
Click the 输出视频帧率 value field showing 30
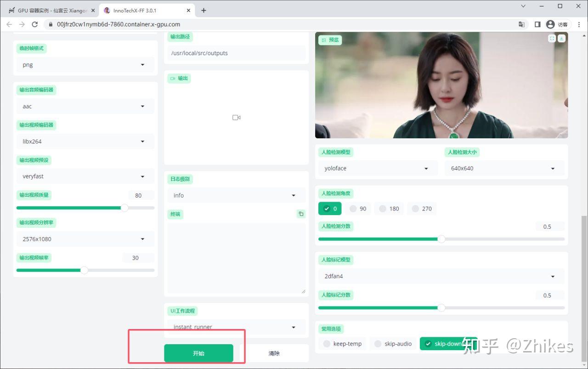click(x=138, y=258)
